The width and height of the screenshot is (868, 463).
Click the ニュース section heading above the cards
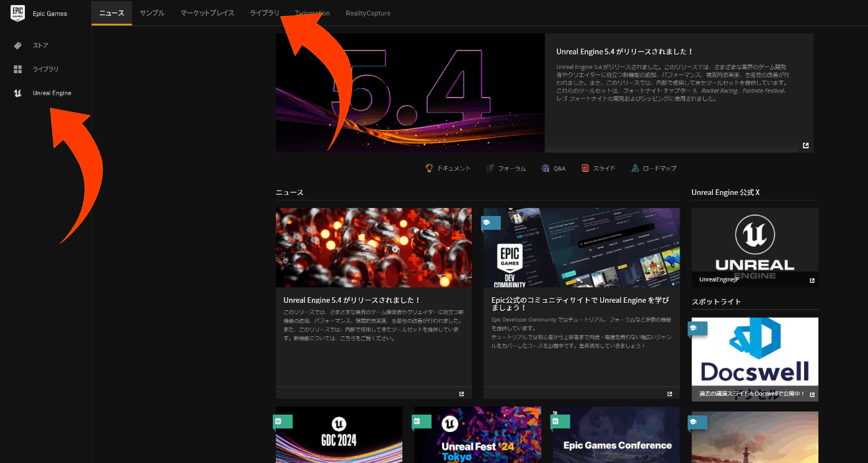(290, 192)
